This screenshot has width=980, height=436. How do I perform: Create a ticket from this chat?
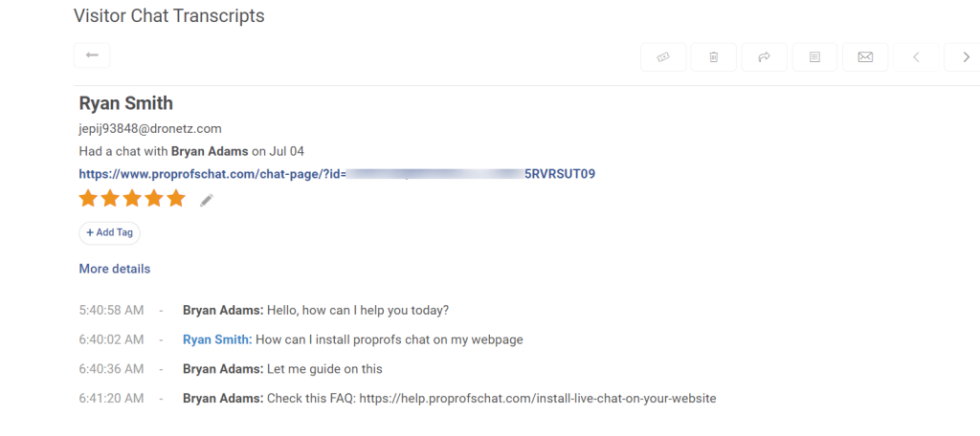663,57
